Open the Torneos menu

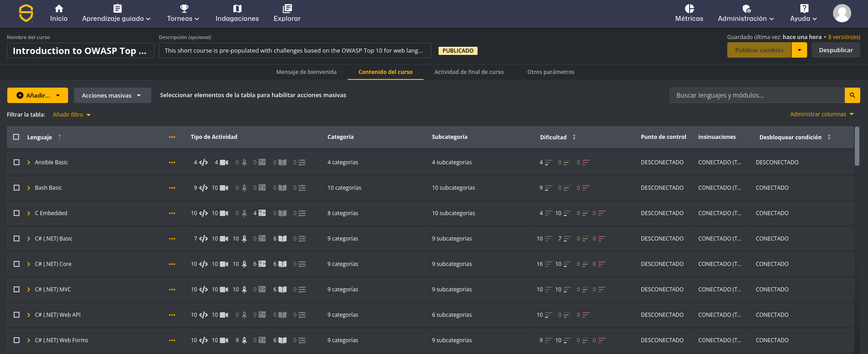click(x=183, y=14)
